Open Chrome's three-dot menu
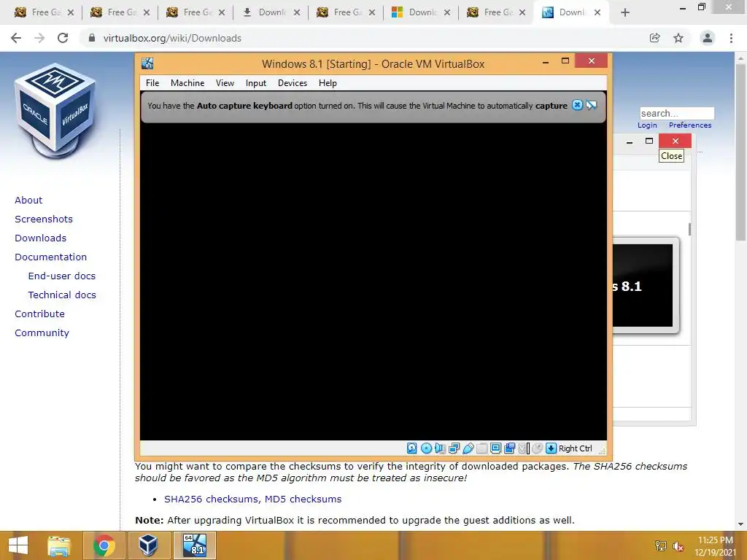This screenshot has height=560, width=747. click(731, 38)
